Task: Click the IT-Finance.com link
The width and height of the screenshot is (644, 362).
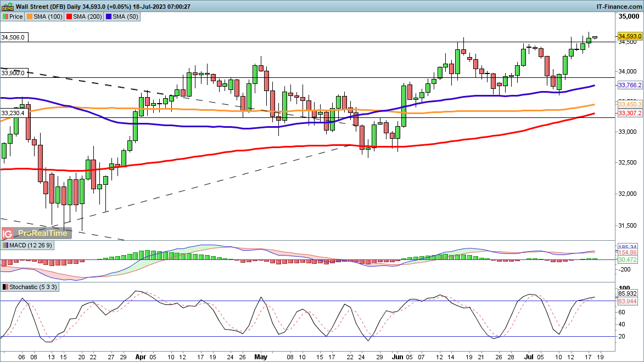Action: click(619, 7)
